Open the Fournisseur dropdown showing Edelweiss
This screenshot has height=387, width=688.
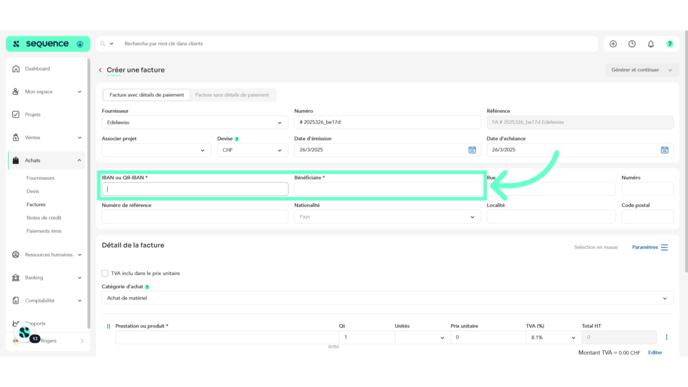195,122
